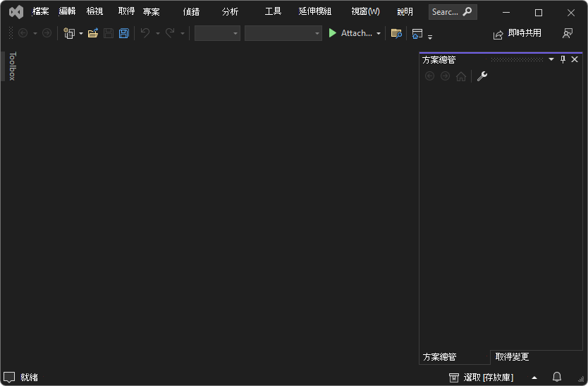Screen dimensions: 588x386
Task: Click the Save All toolbar icon
Action: point(124,33)
